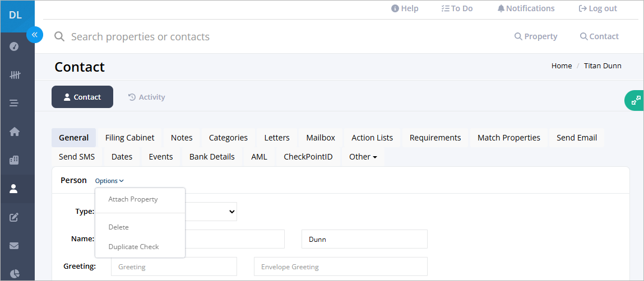Open the pie chart reports icon
This screenshot has height=281, width=644.
coord(14,274)
